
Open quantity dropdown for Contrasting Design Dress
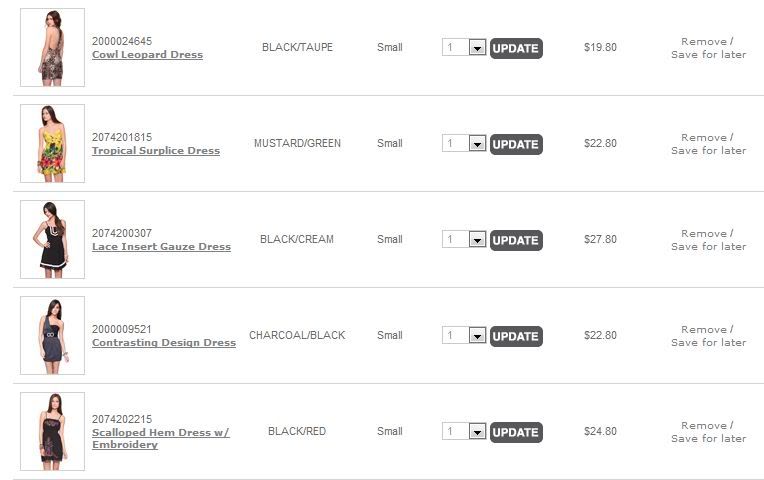tap(477, 336)
